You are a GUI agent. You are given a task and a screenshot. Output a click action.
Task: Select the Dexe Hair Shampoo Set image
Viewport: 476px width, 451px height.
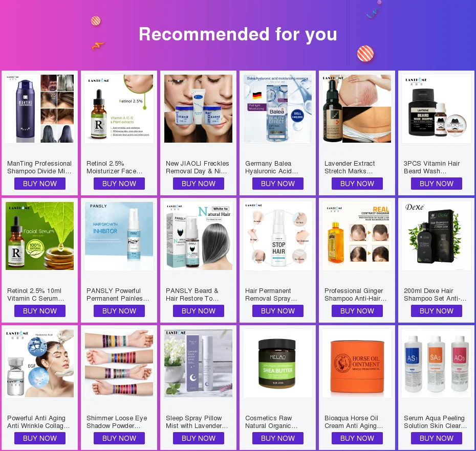pos(436,236)
